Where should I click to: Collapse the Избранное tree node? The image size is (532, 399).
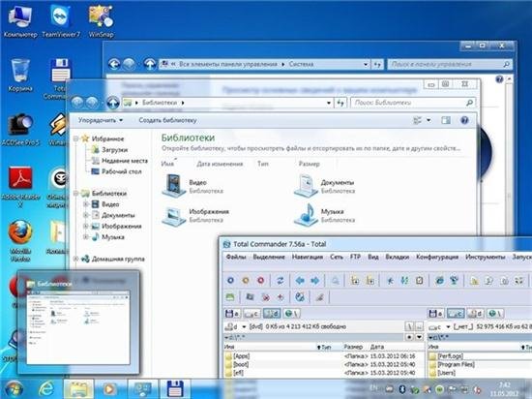76,138
